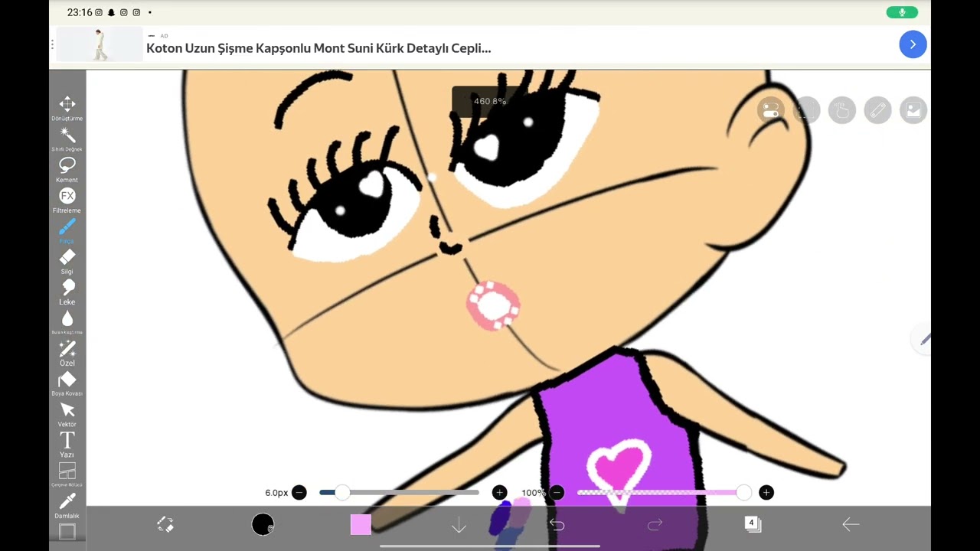Select the Fırça brush tool
980x551 pixels.
pyautogui.click(x=67, y=230)
